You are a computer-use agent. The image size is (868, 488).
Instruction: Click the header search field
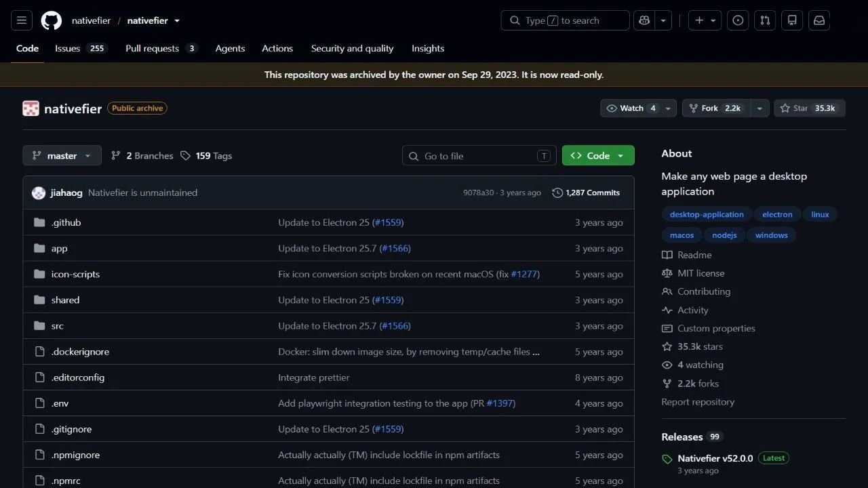click(565, 20)
